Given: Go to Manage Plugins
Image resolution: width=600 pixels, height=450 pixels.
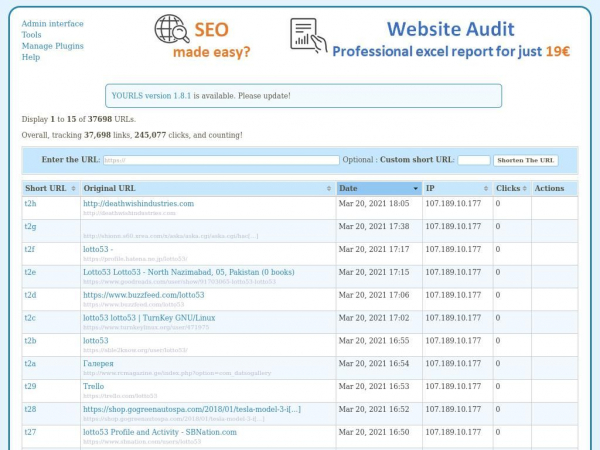Looking at the screenshot, I should pos(52,46).
